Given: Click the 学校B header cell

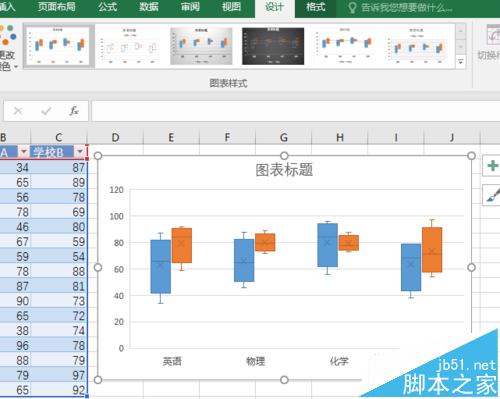Looking at the screenshot, I should [53, 152].
